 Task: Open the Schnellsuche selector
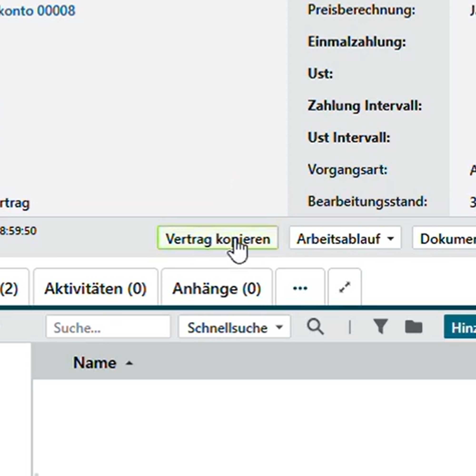234,327
